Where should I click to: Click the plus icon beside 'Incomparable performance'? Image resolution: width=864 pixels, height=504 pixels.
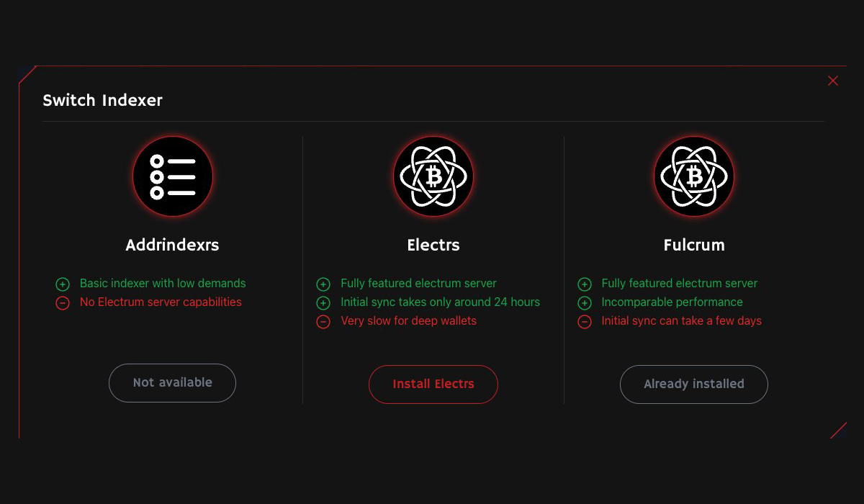point(584,302)
